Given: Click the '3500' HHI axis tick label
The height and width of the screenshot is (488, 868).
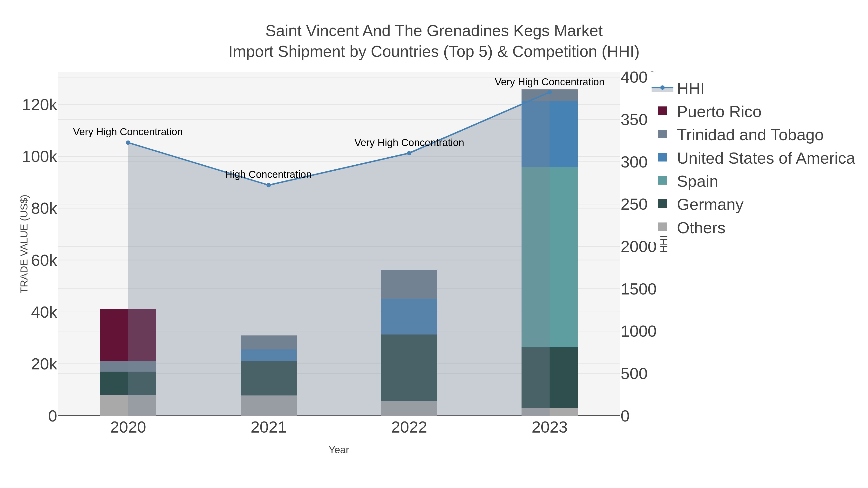Looking at the screenshot, I should (634, 120).
